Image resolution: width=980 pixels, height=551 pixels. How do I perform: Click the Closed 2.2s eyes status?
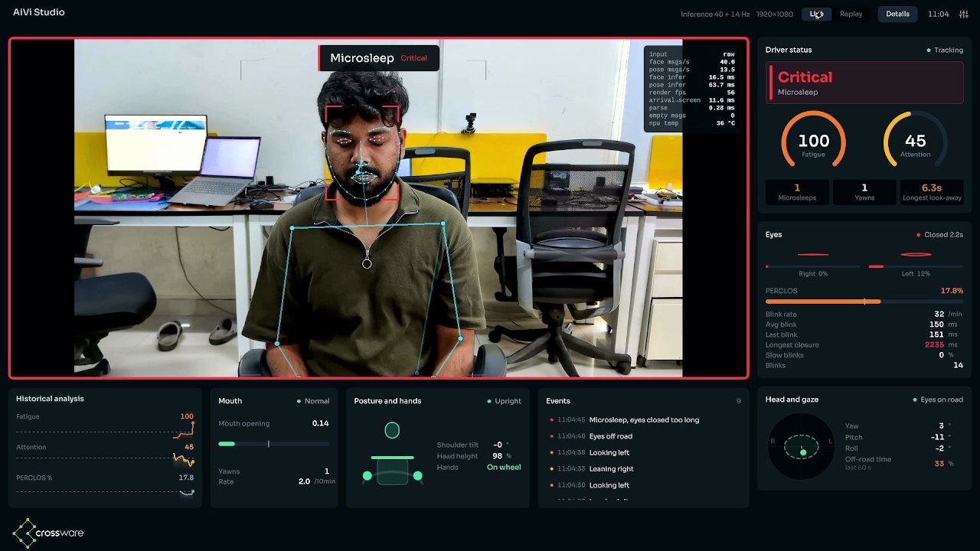click(x=939, y=235)
